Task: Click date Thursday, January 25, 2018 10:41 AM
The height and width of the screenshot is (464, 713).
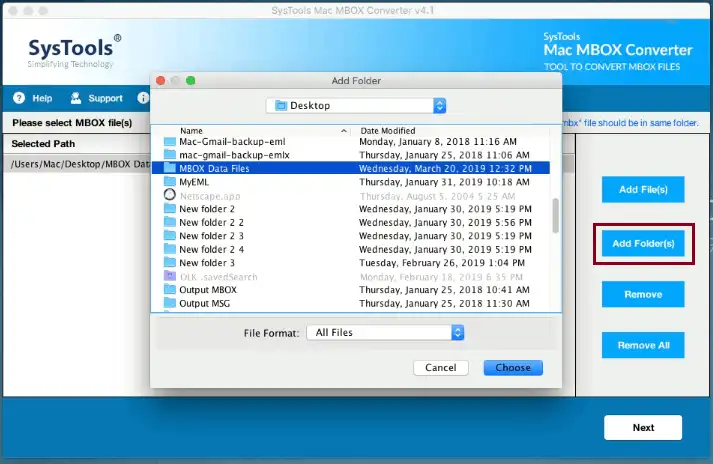Action: click(x=444, y=290)
